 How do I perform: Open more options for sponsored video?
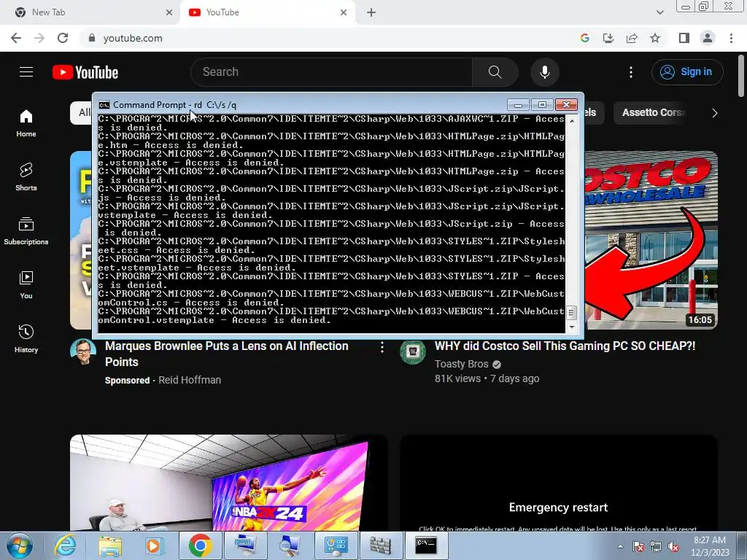(x=382, y=348)
